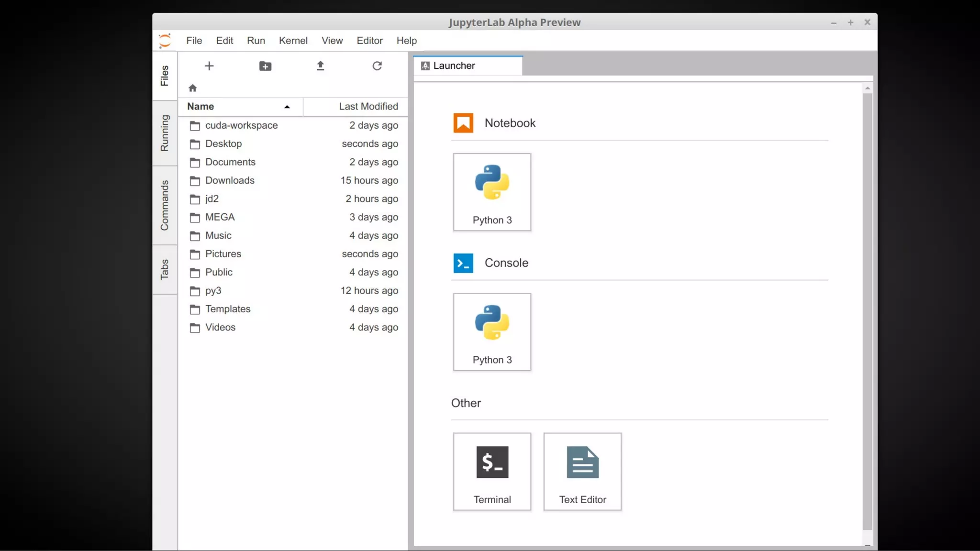Switch to the Tabs sidebar tab
Image resolution: width=980 pixels, height=551 pixels.
tap(165, 269)
